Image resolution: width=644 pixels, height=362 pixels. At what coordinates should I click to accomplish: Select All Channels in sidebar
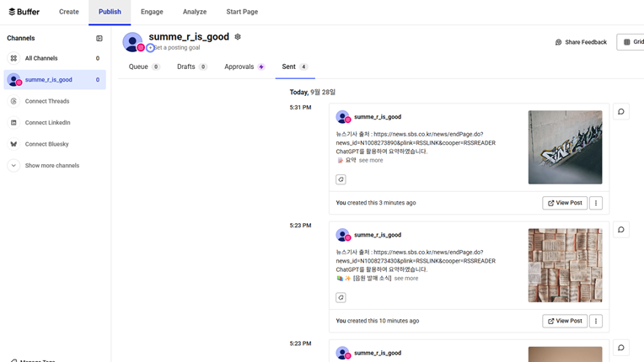(x=55, y=58)
